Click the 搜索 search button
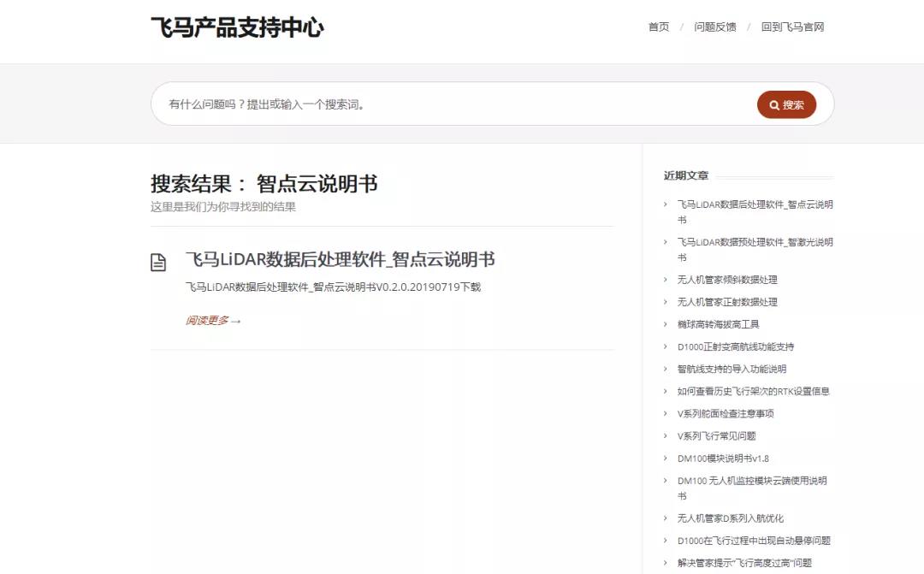Image resolution: width=924 pixels, height=574 pixels. 786,104
